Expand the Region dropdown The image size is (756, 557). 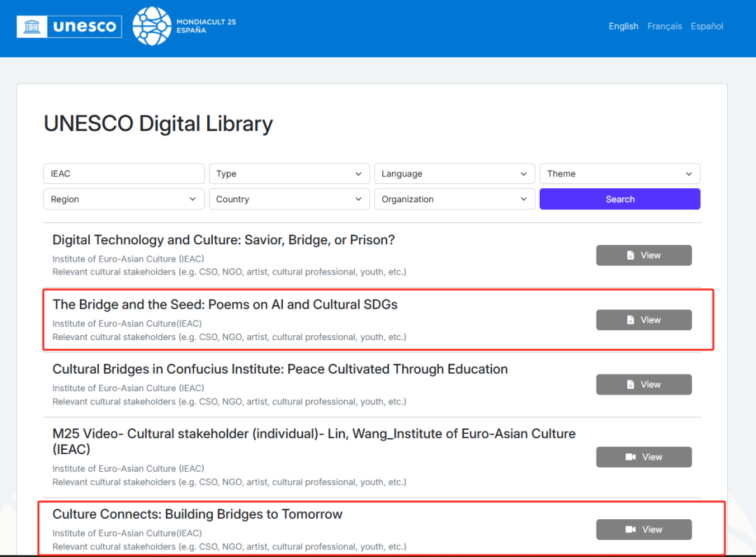point(124,199)
